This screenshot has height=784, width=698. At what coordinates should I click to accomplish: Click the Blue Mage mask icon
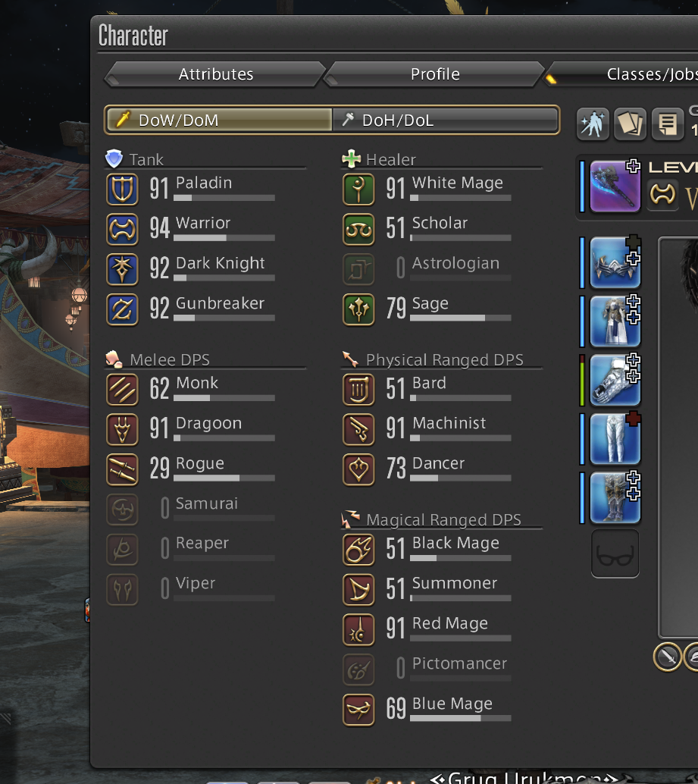pyautogui.click(x=358, y=710)
